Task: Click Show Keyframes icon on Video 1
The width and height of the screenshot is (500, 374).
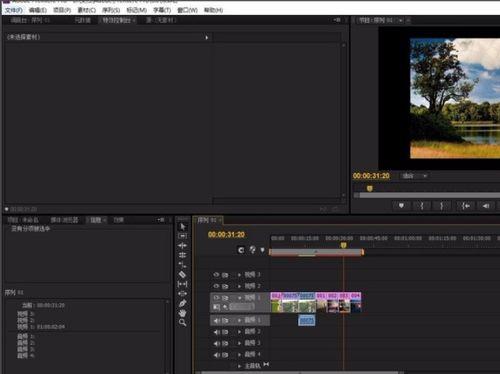Action: (x=225, y=307)
